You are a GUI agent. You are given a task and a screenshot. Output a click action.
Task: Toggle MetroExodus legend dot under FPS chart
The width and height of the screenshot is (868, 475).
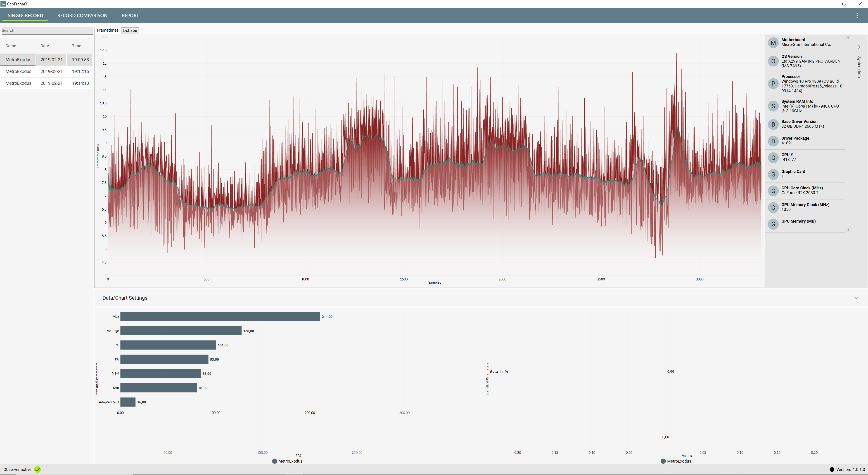(x=274, y=461)
